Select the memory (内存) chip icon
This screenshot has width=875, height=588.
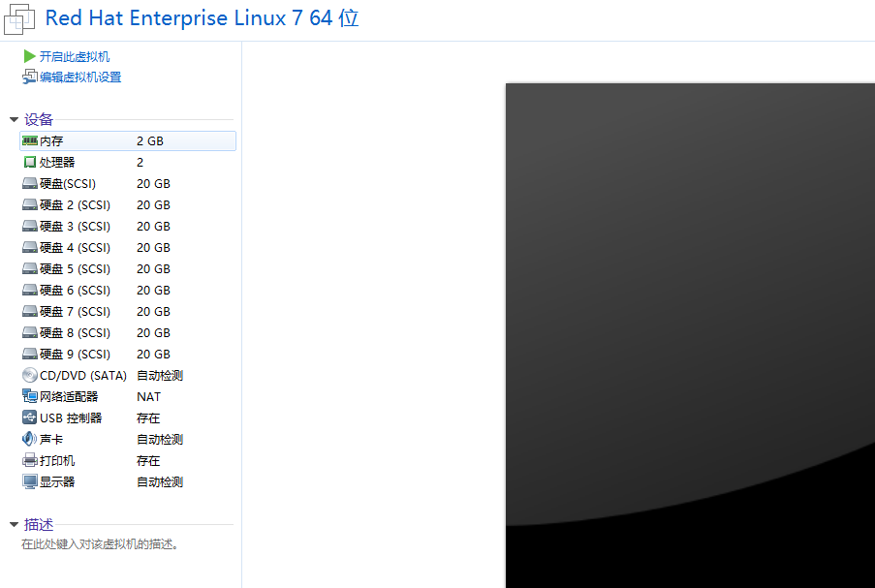point(30,141)
